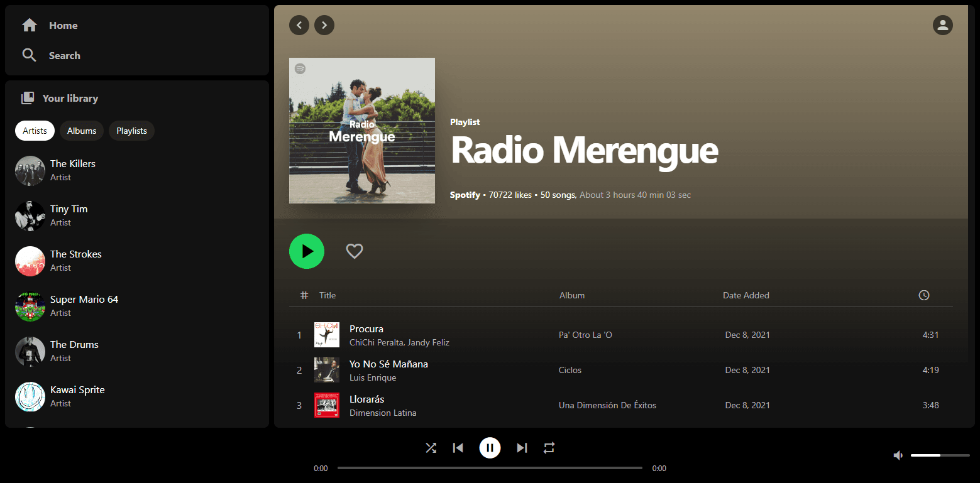Open album Ciclos
Screen dimensions: 980x483
570,370
